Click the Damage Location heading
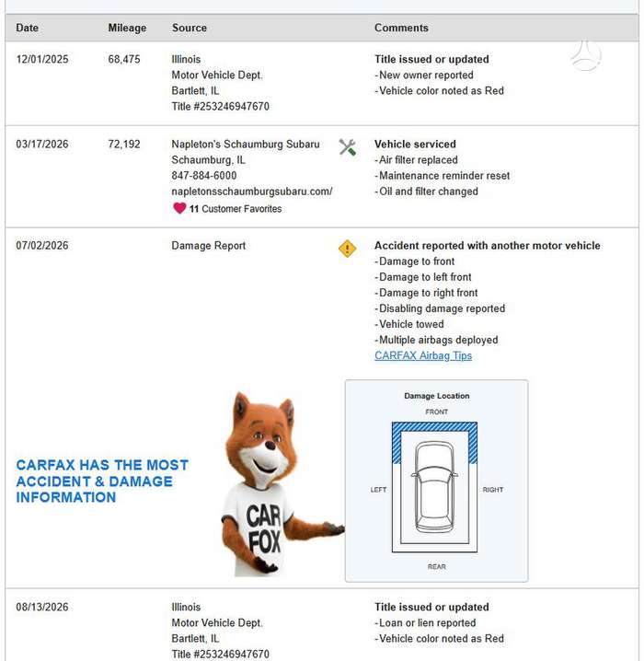 coord(437,396)
